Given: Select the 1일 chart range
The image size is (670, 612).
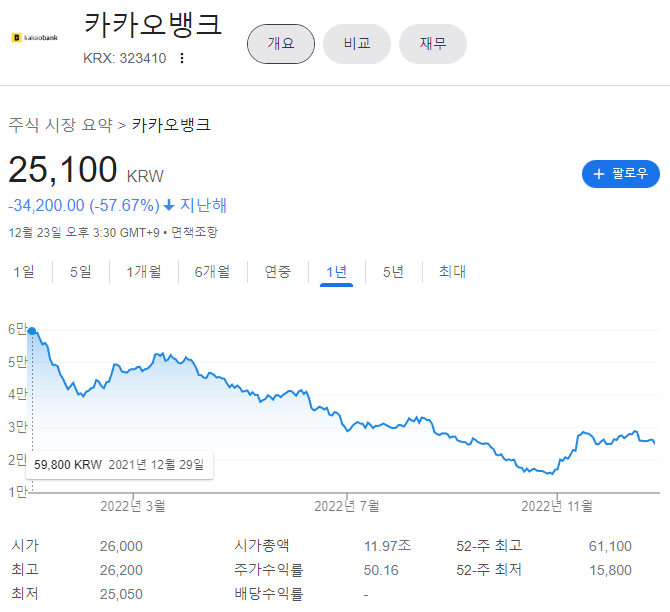Looking at the screenshot, I should pos(24,272).
